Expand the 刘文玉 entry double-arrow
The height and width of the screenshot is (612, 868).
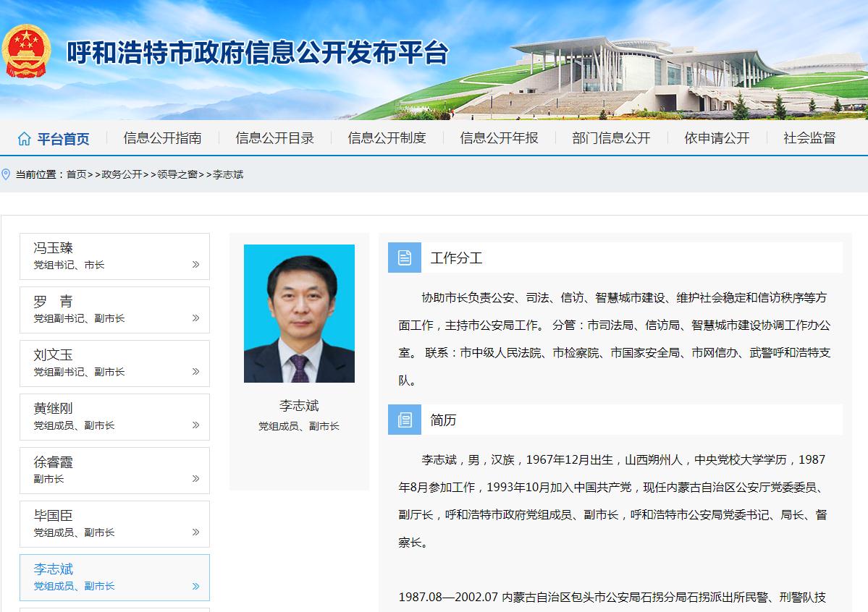(195, 372)
